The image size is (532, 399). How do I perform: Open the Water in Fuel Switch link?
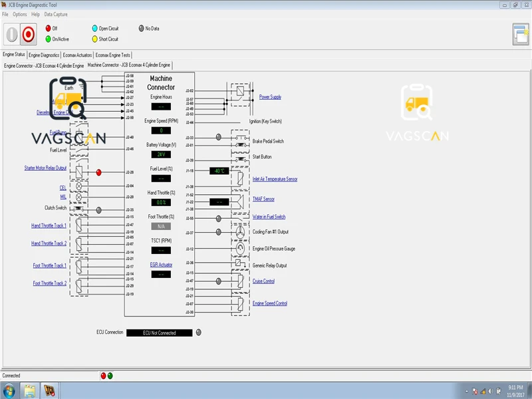tap(269, 217)
